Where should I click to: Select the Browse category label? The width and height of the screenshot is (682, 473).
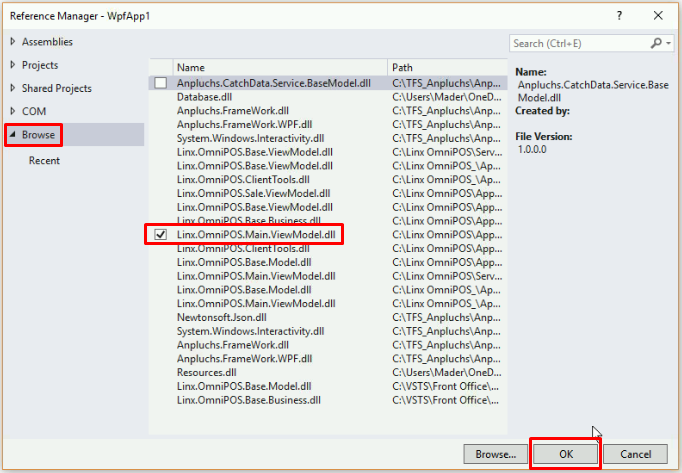(x=38, y=135)
